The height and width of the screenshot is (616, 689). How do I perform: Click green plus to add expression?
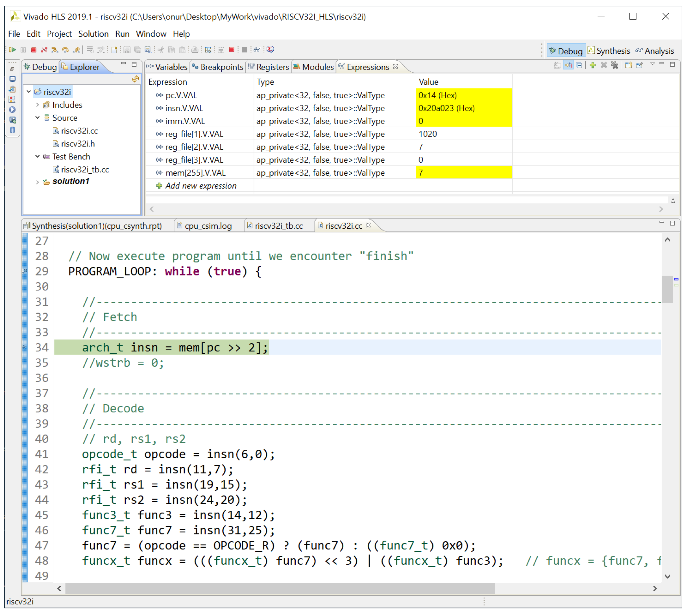pyautogui.click(x=593, y=65)
